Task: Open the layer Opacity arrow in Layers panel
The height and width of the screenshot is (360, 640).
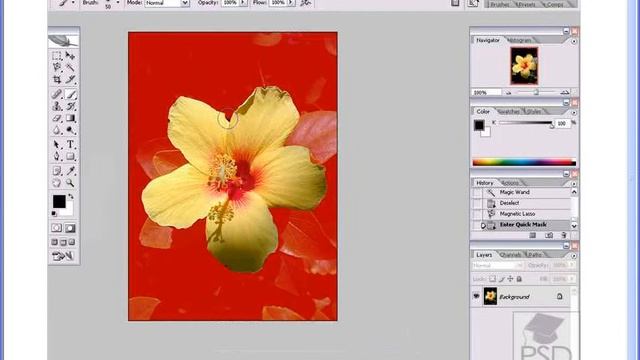Action: click(x=572, y=265)
